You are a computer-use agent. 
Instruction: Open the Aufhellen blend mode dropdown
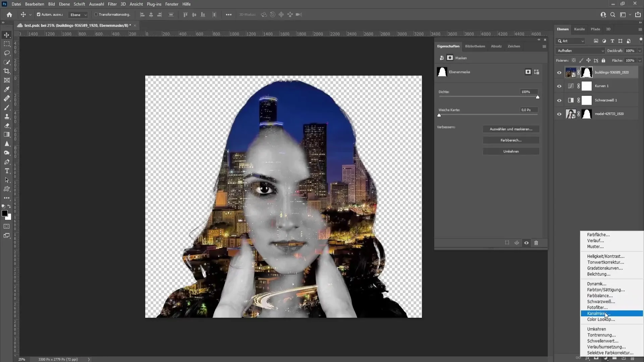[x=580, y=51]
